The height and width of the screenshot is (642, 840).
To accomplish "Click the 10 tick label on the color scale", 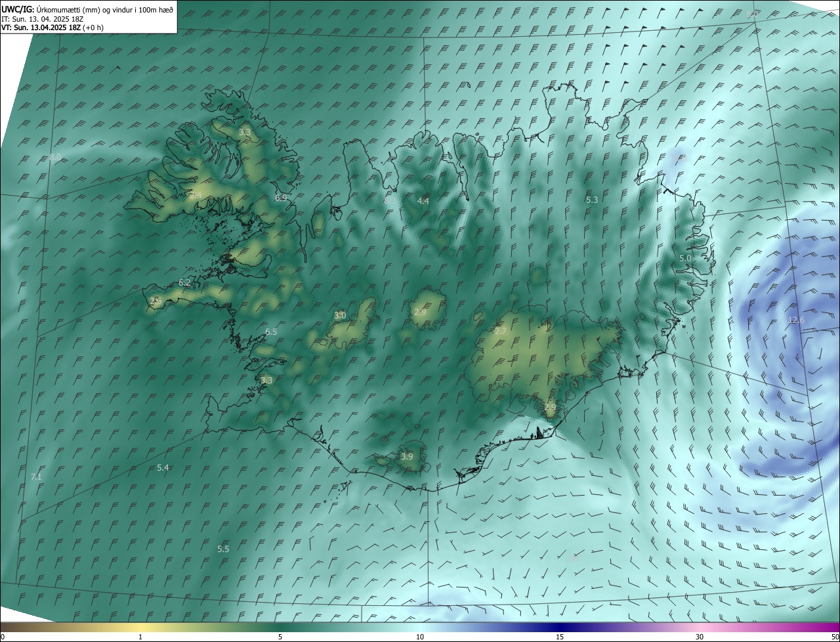I will (420, 637).
